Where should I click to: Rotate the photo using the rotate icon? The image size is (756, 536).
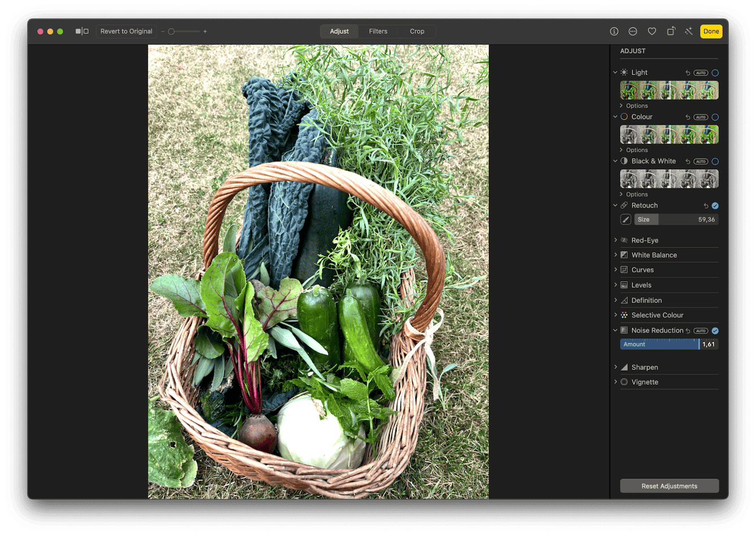click(x=671, y=31)
